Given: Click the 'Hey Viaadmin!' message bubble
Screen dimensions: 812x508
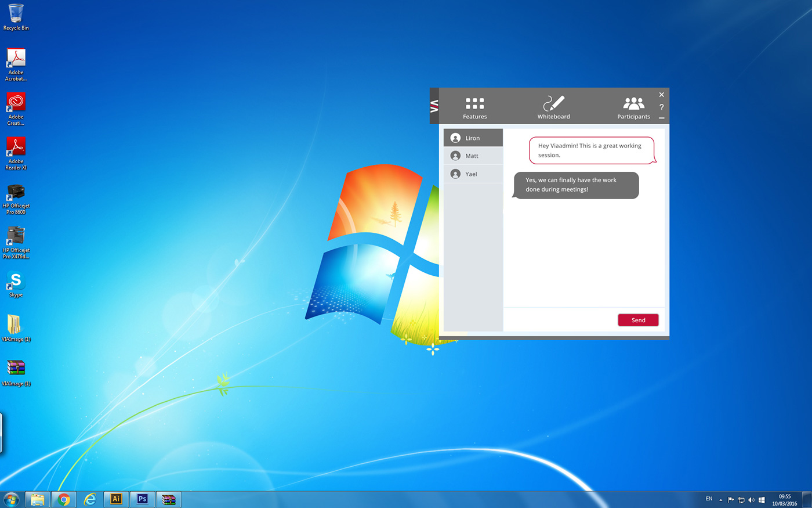Looking at the screenshot, I should pos(592,150).
